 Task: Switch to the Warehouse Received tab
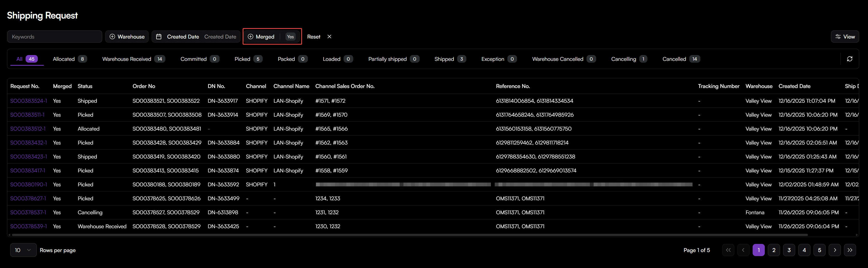(x=133, y=59)
